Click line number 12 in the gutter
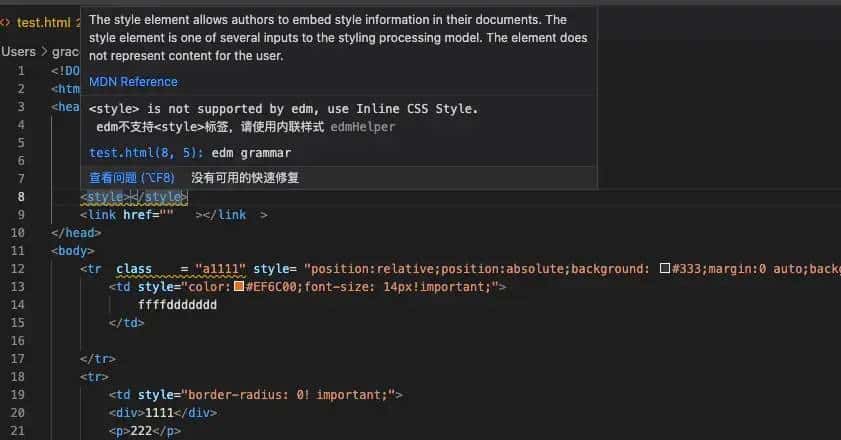841x440 pixels. (x=20, y=269)
